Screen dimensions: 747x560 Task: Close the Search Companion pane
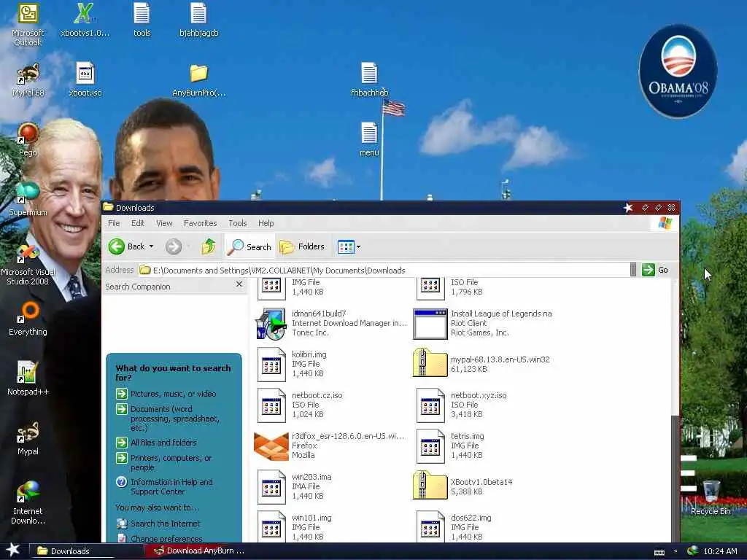(239, 284)
